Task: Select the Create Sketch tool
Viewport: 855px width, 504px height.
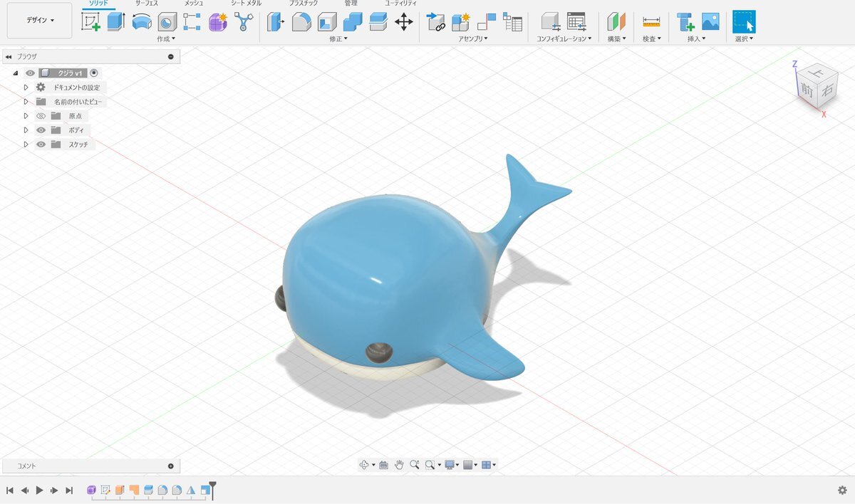Action: point(90,22)
